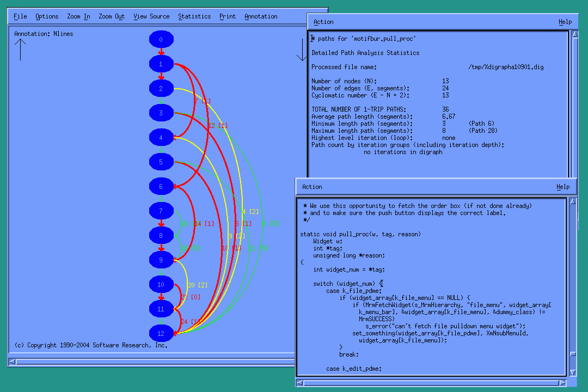Viewport: 588px width, 392px height.
Task: Select graph node 12 at bottom
Action: coord(161,333)
